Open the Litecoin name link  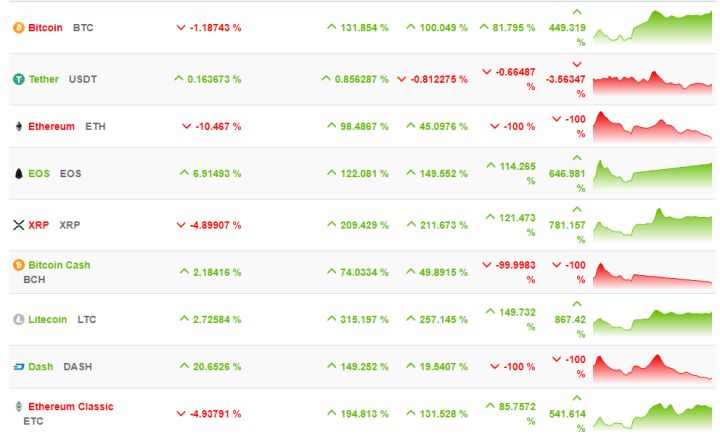pos(48,320)
